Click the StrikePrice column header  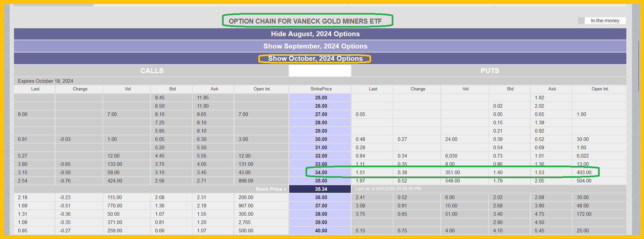click(x=321, y=89)
